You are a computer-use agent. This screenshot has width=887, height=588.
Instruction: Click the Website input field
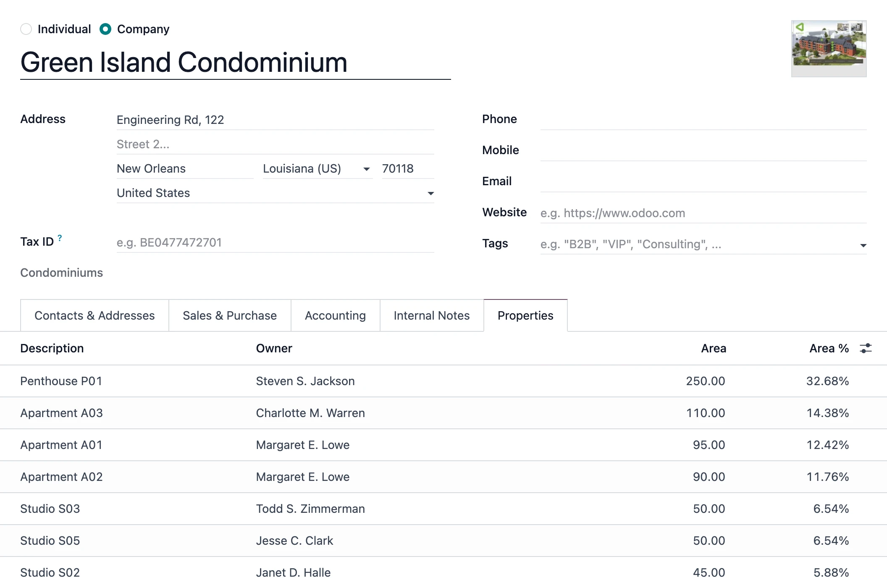(x=703, y=213)
